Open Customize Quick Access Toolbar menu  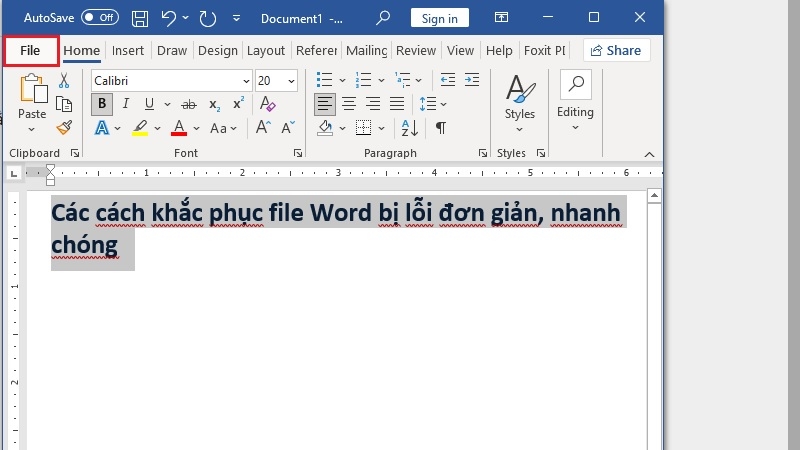[x=236, y=18]
